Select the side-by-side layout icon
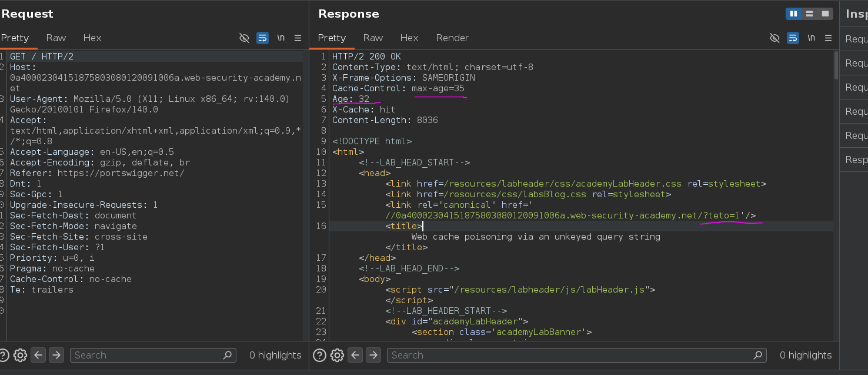The image size is (868, 375). coord(794,14)
